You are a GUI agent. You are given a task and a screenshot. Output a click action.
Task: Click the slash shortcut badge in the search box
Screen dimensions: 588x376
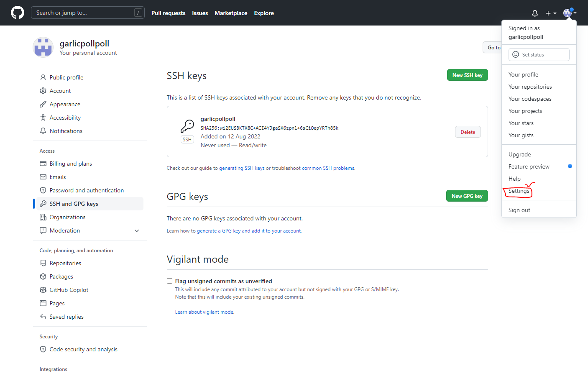point(138,13)
